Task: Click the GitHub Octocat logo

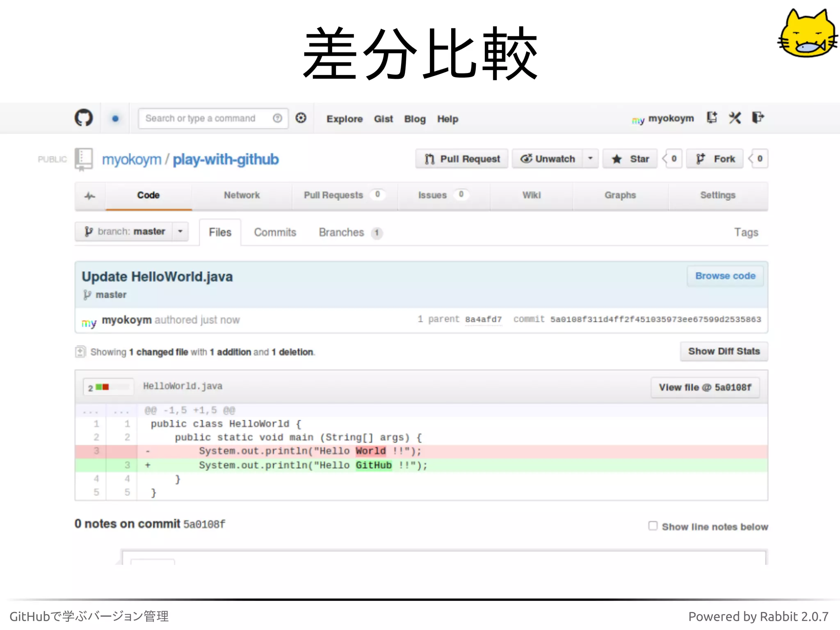Action: pyautogui.click(x=84, y=118)
